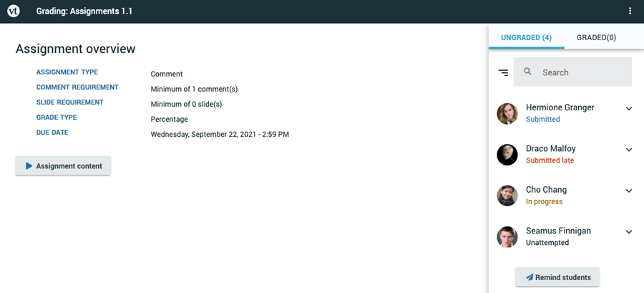Select student name Hermione Granger
Image resolution: width=644 pixels, height=293 pixels.
tap(560, 107)
